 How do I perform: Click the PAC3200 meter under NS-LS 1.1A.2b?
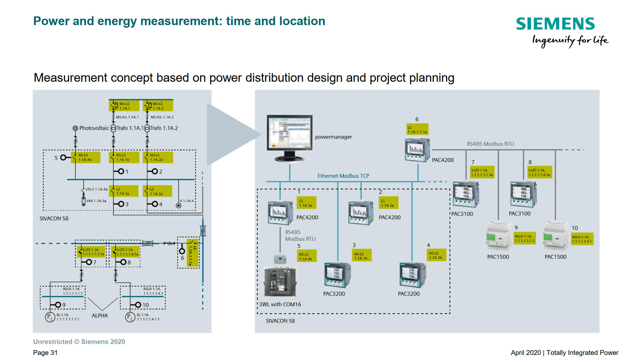click(412, 275)
